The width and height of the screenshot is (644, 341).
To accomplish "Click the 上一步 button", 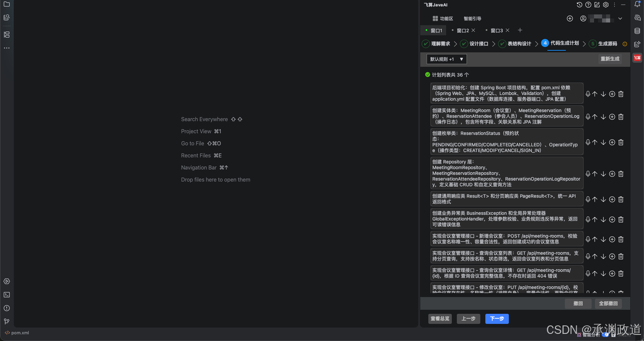I will coord(468,319).
